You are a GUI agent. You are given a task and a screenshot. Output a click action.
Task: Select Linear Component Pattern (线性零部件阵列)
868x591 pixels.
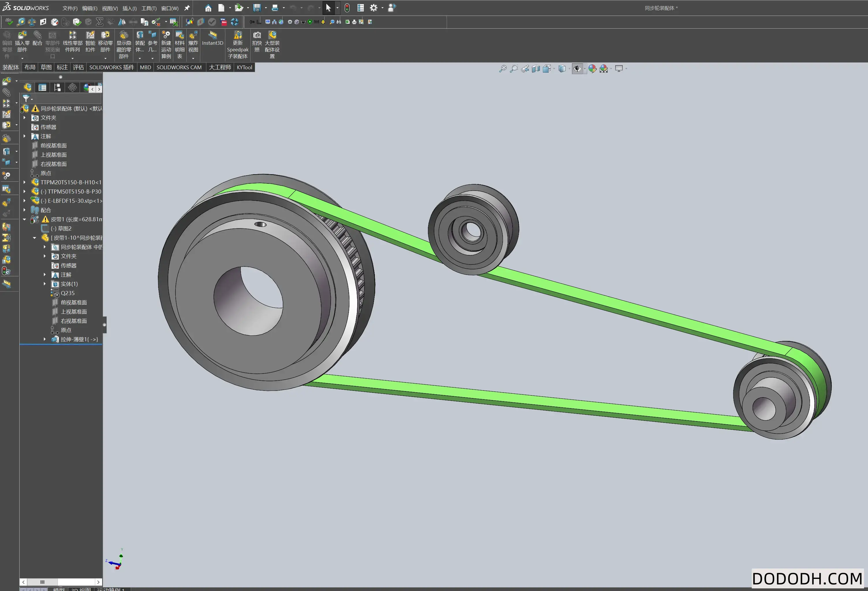(72, 42)
